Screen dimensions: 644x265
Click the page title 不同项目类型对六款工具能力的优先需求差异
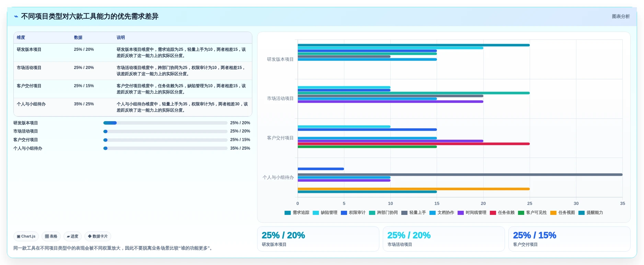[90, 16]
